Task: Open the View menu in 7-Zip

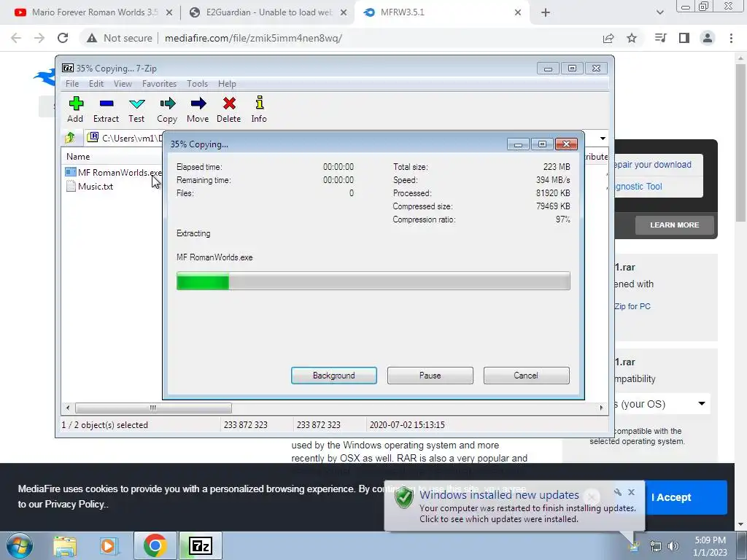Action: (x=123, y=84)
